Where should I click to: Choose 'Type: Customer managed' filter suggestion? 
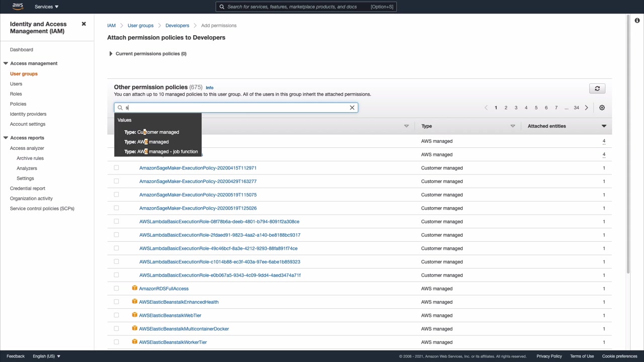151,132
